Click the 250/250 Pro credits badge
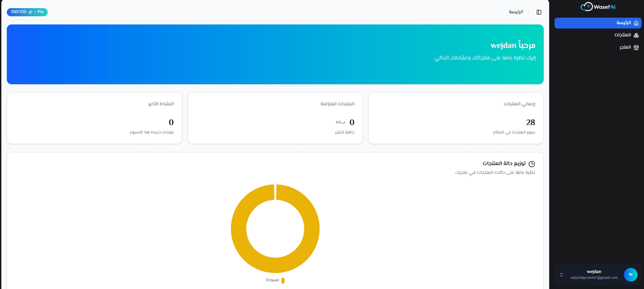The height and width of the screenshot is (289, 644). (27, 12)
